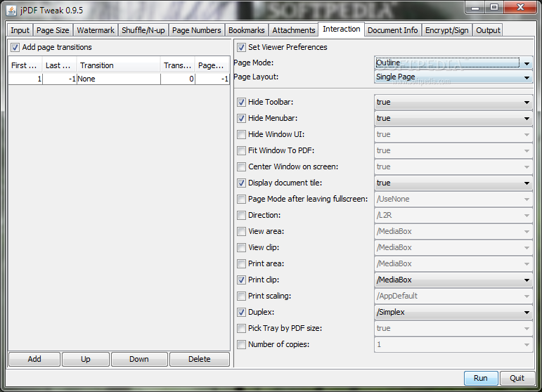542x392 pixels.
Task: Expand the Hide Toolbar value dropdown
Action: (453, 103)
